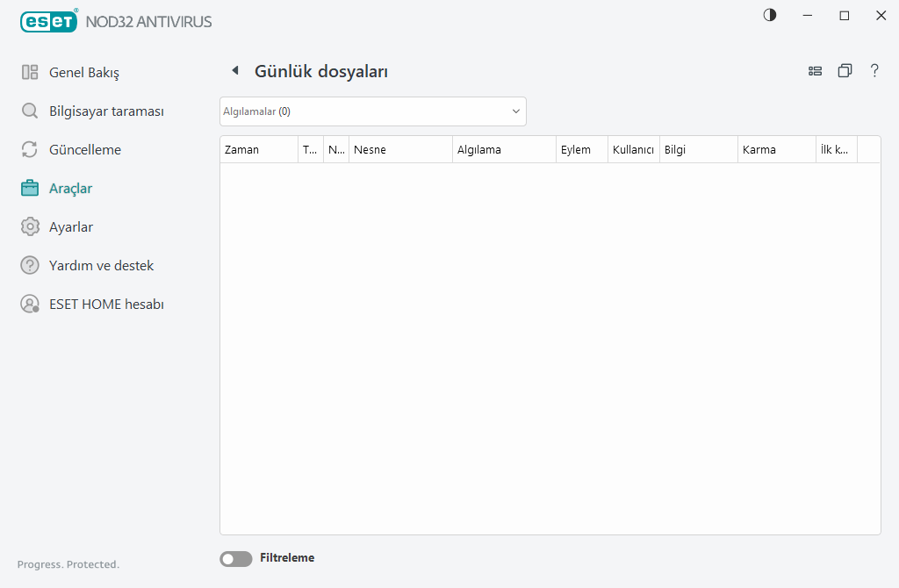Click the Güncelleme refresh arrows icon
The image size is (899, 588).
pyautogui.click(x=30, y=150)
